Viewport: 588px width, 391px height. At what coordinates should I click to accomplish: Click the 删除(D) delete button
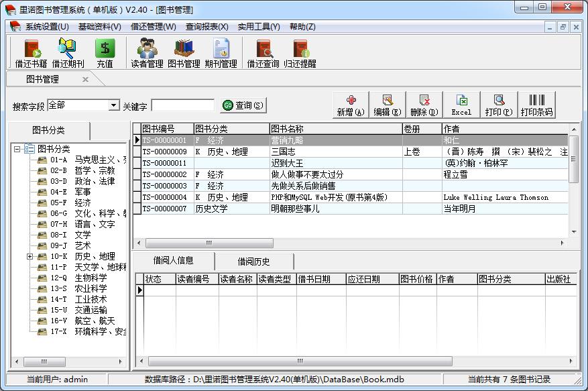(424, 105)
